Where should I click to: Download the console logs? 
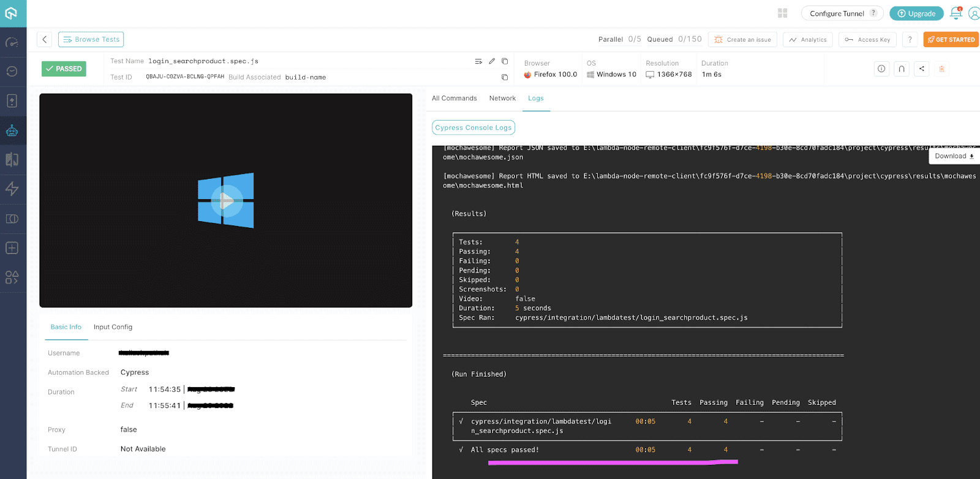pyautogui.click(x=954, y=156)
